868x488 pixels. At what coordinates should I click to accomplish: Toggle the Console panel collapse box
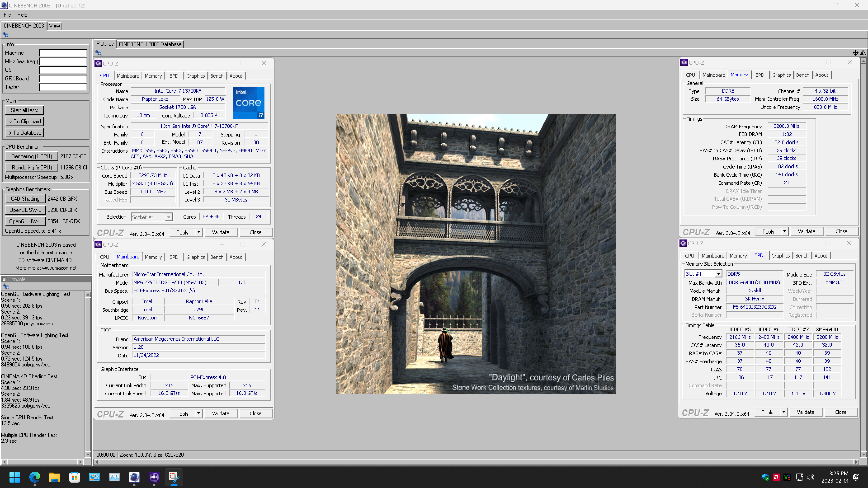[4, 279]
